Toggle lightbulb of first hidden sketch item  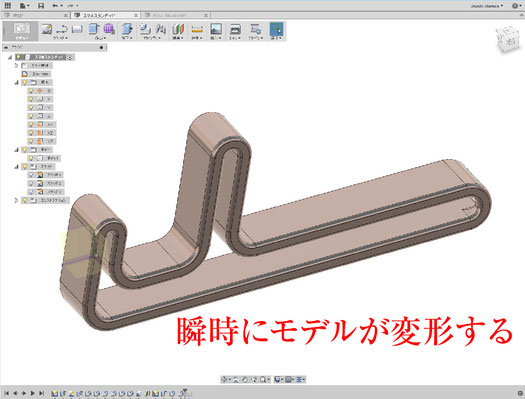(31, 175)
